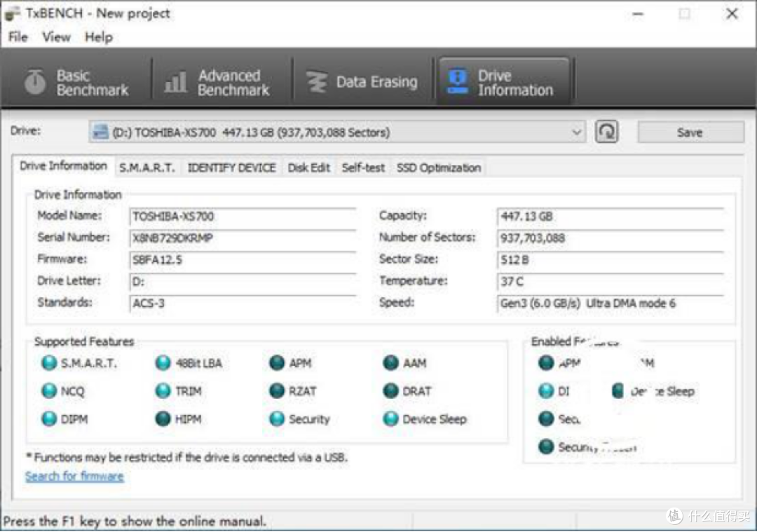Viewport: 757px width, 532px height.
Task: Minimize the TxBENCH window
Action: pos(638,15)
